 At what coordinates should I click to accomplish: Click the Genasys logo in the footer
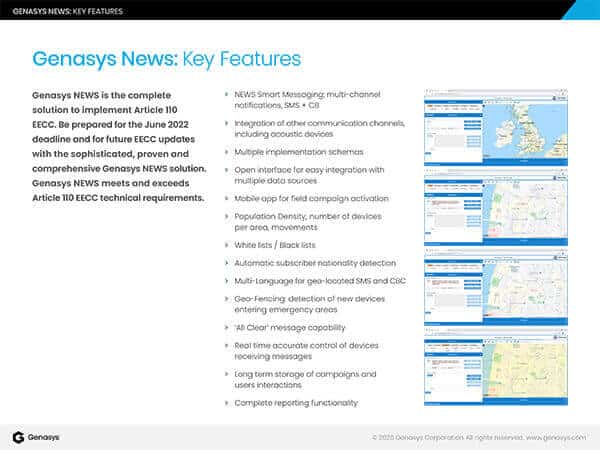[x=37, y=437]
